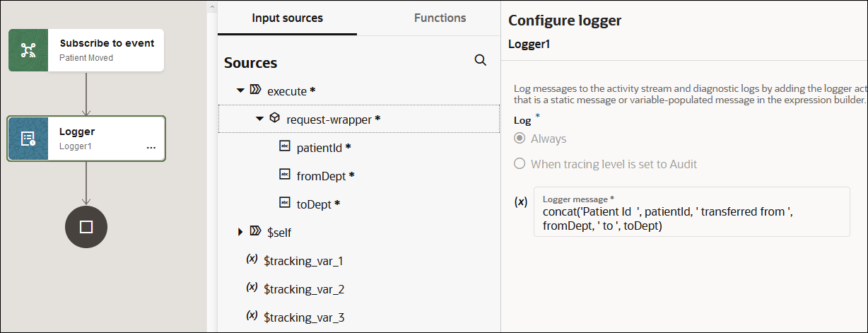Click the request-wrapper object icon
Screen dimensions: 868x333
275,119
